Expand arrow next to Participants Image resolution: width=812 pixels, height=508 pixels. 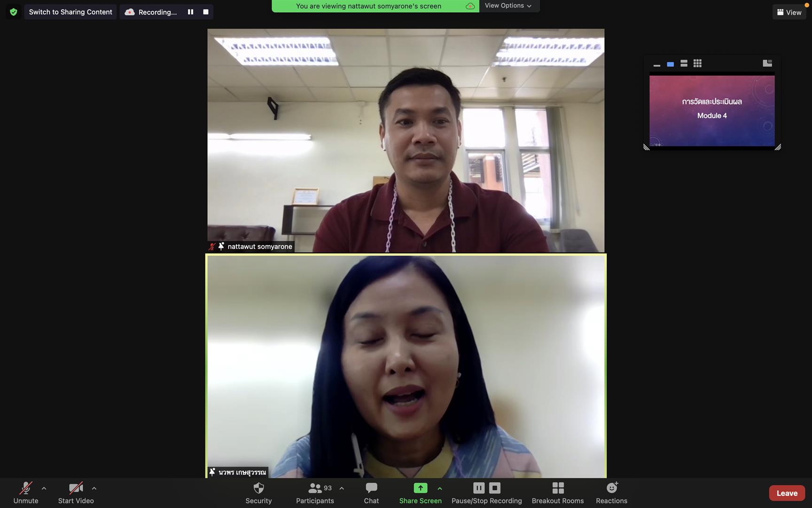pos(342,488)
